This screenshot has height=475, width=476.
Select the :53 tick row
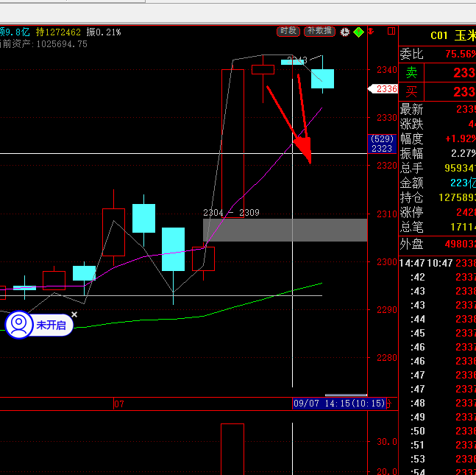(x=438, y=459)
